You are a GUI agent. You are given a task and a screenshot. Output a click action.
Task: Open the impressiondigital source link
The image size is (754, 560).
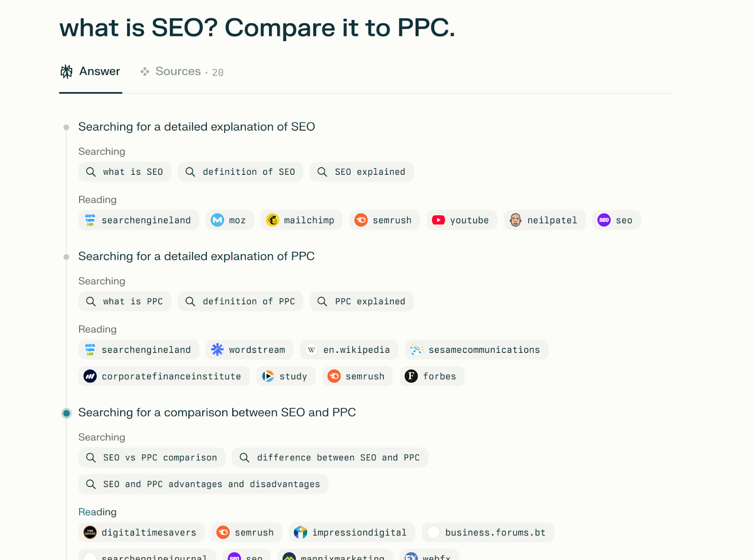click(x=352, y=532)
